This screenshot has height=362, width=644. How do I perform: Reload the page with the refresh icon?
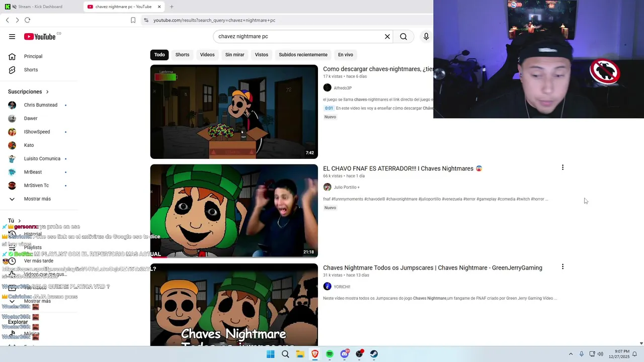27,20
